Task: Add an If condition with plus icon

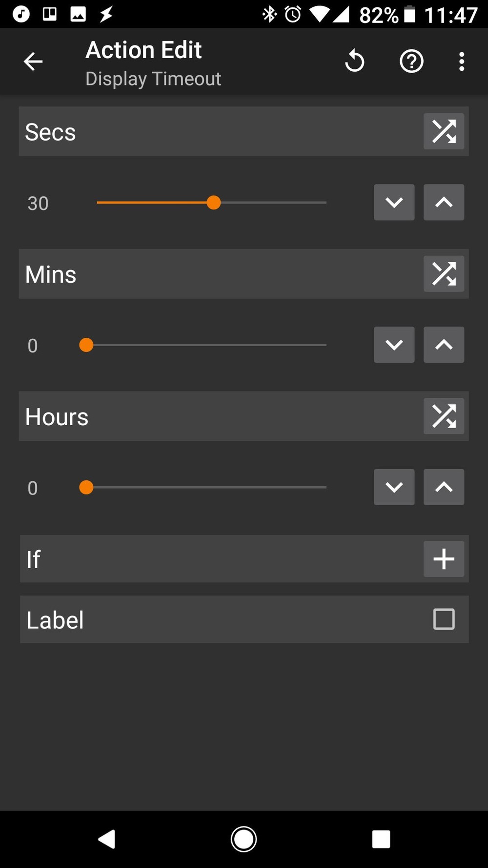Action: pos(444,559)
